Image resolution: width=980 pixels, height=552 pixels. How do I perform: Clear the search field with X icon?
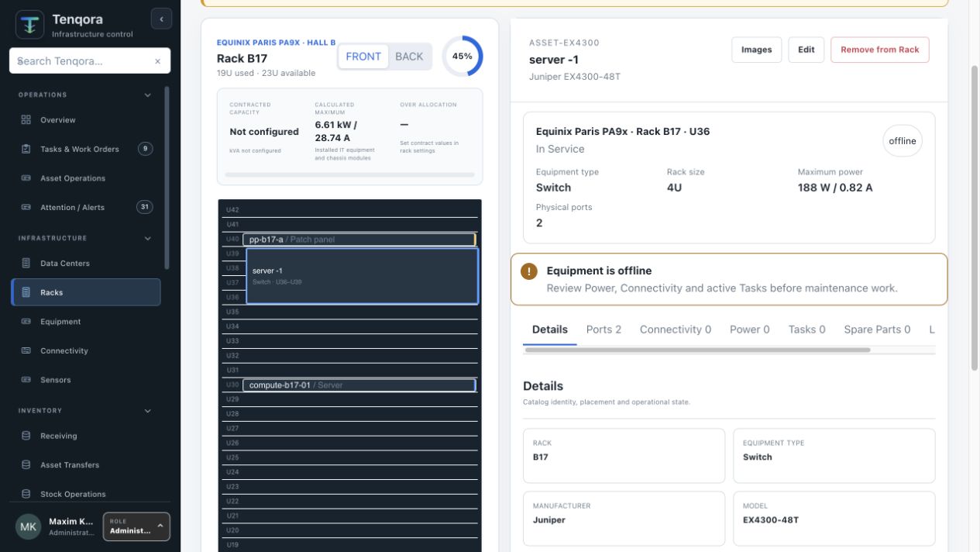pos(157,61)
